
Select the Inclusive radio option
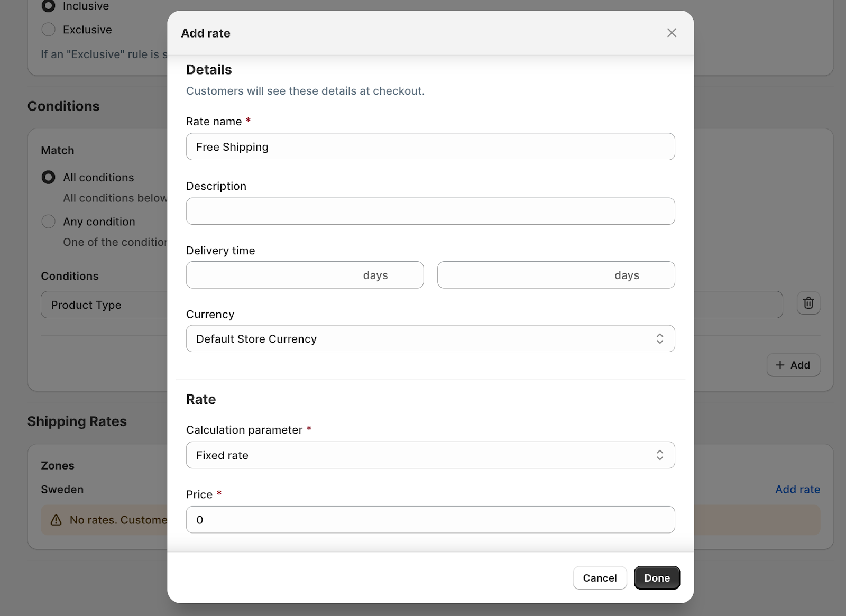click(x=49, y=6)
